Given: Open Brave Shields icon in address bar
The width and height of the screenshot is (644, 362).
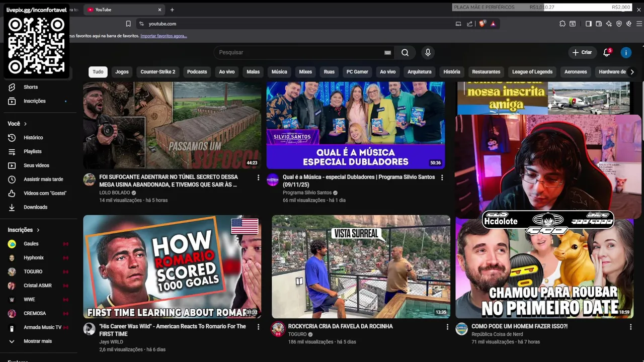Looking at the screenshot, I should coord(482,24).
